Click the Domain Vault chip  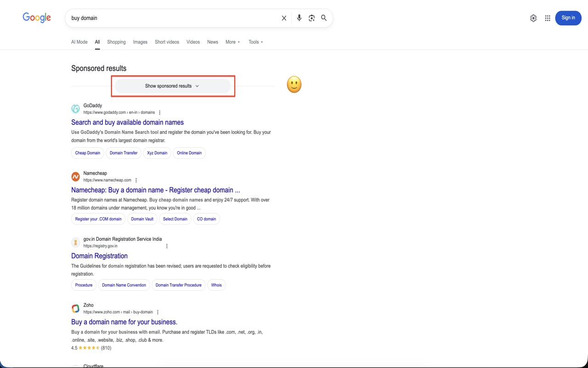coord(142,219)
